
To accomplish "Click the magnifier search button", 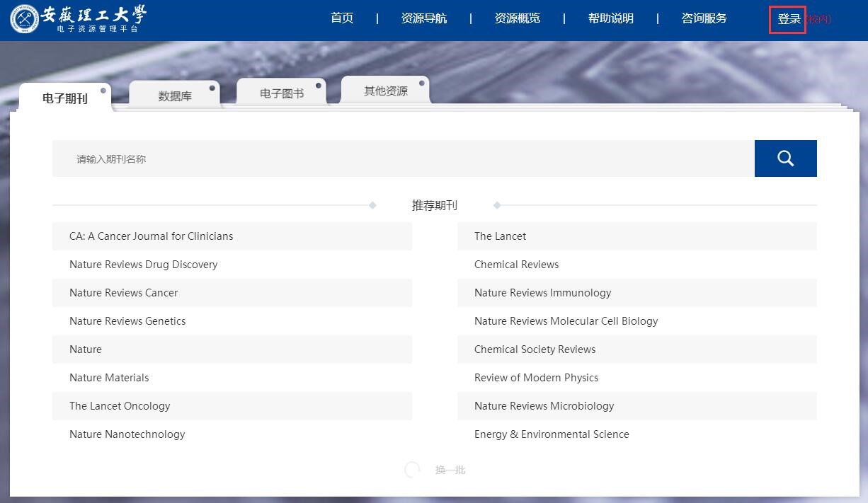I will [785, 158].
